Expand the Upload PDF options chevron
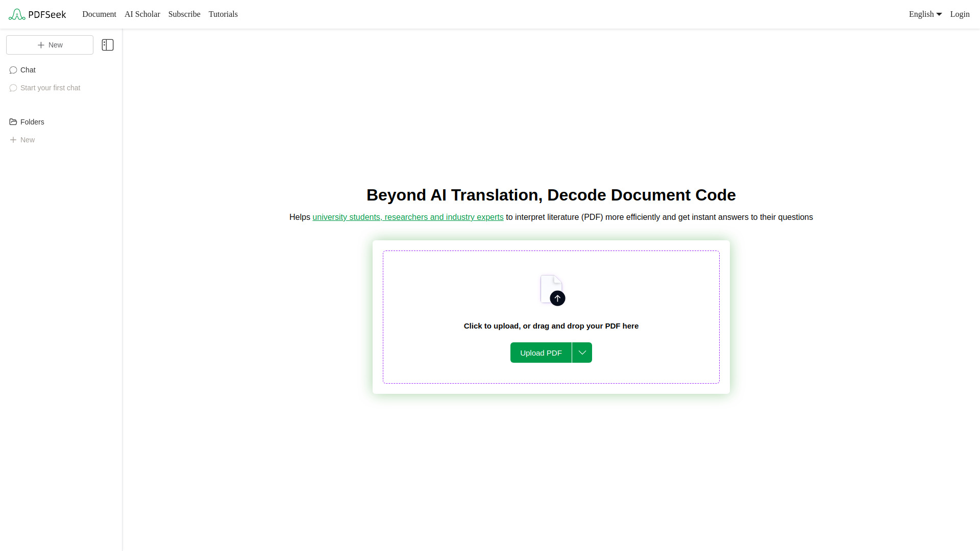The image size is (980, 551). pyautogui.click(x=582, y=353)
